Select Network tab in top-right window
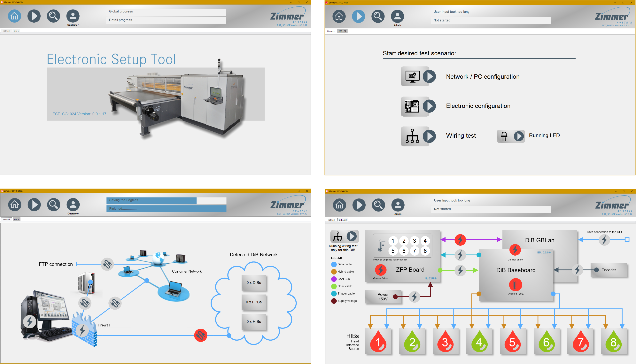Screen dimensions: 636x364 [331, 31]
